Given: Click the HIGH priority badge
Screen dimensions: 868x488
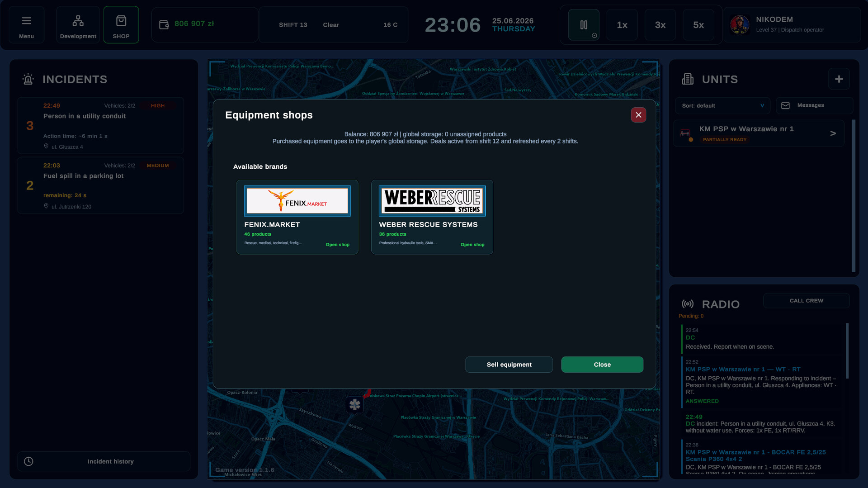Looking at the screenshot, I should pyautogui.click(x=158, y=106).
